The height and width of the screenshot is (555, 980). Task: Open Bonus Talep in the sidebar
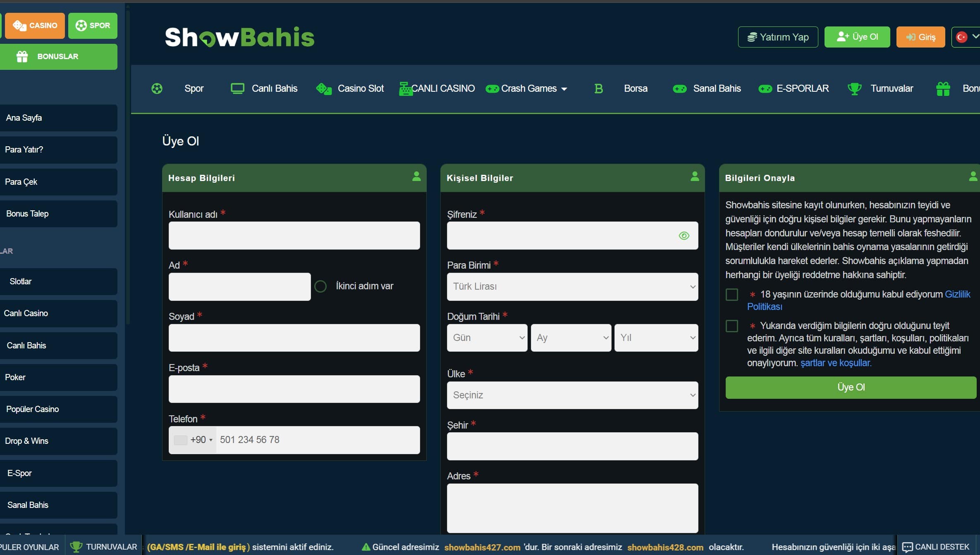coord(58,214)
